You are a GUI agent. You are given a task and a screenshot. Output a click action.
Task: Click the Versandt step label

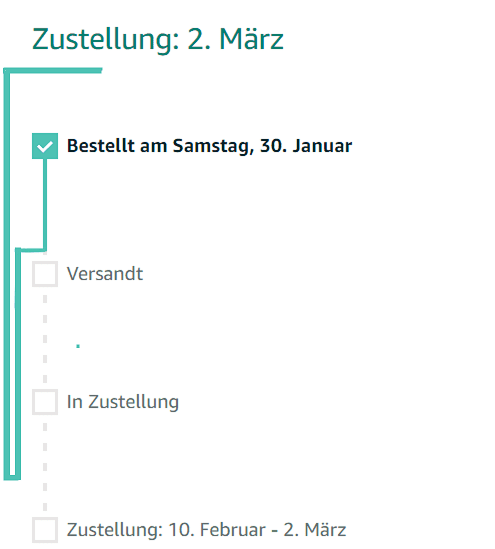[105, 274]
